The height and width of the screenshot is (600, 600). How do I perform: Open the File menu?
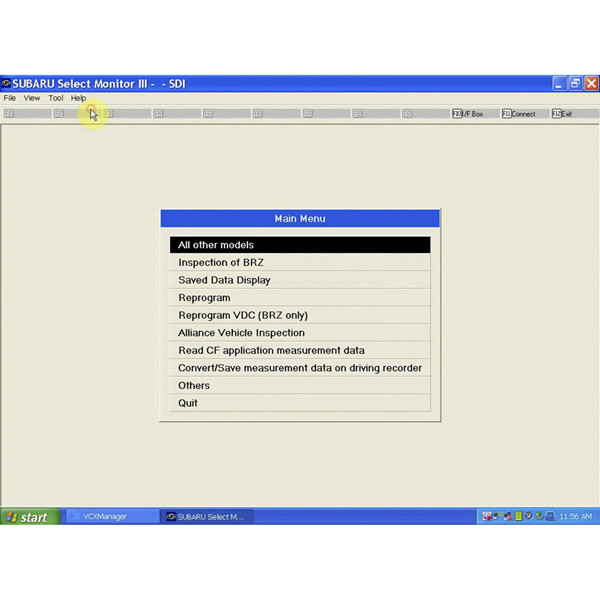coord(10,98)
